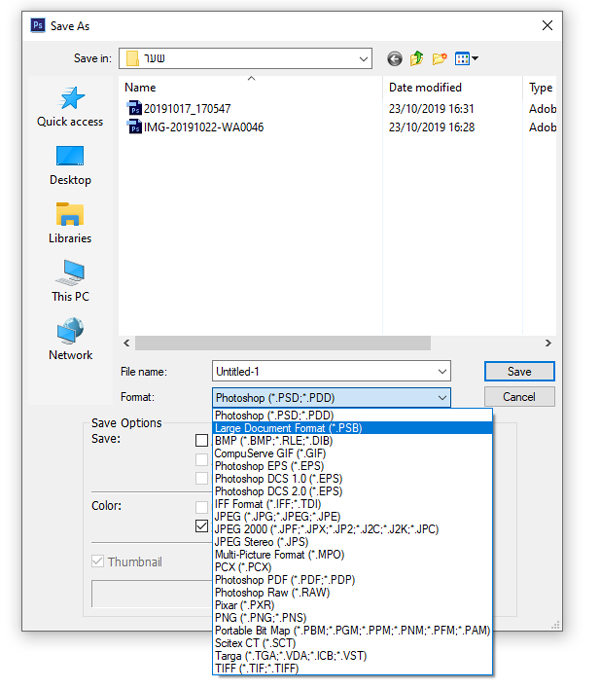The height and width of the screenshot is (688, 600).
Task: Sort by Name column header
Action: pos(250,87)
